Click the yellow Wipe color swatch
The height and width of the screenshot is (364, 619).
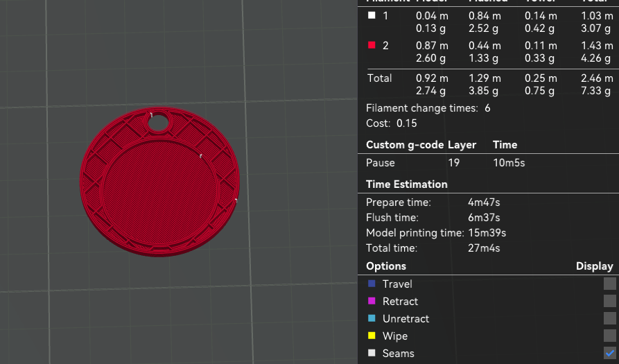372,336
